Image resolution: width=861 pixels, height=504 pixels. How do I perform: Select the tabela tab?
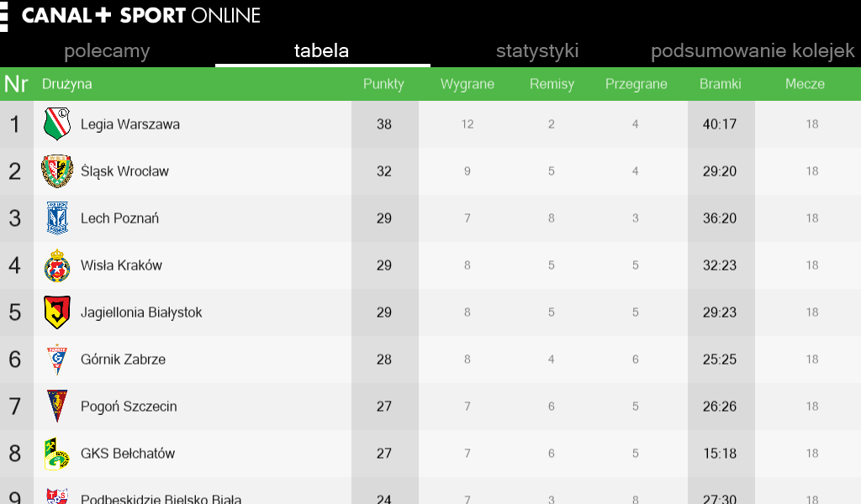322,50
